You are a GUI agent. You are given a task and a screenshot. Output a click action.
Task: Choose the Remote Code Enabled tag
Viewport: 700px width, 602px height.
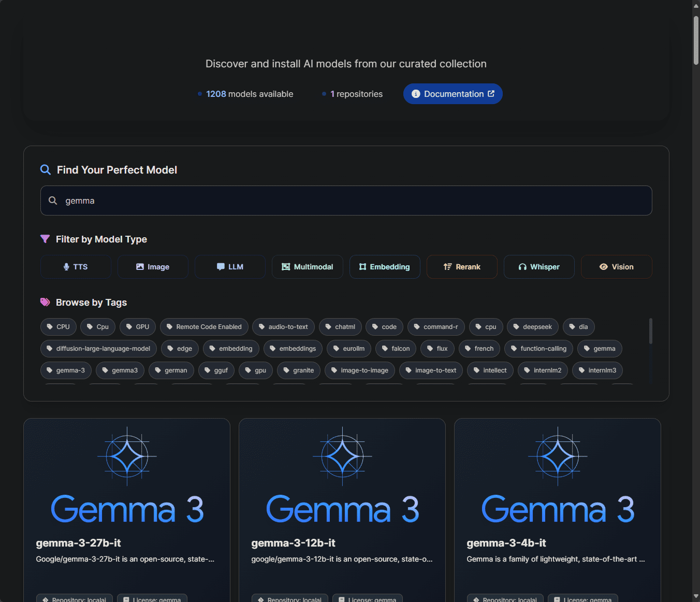point(204,327)
